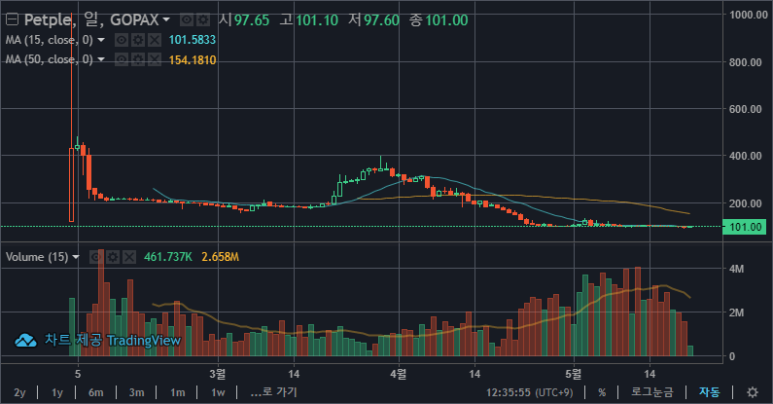Expand MA (15, close, 0) dropdown arrow
Screen dimensions: 773x404
pyautogui.click(x=101, y=39)
